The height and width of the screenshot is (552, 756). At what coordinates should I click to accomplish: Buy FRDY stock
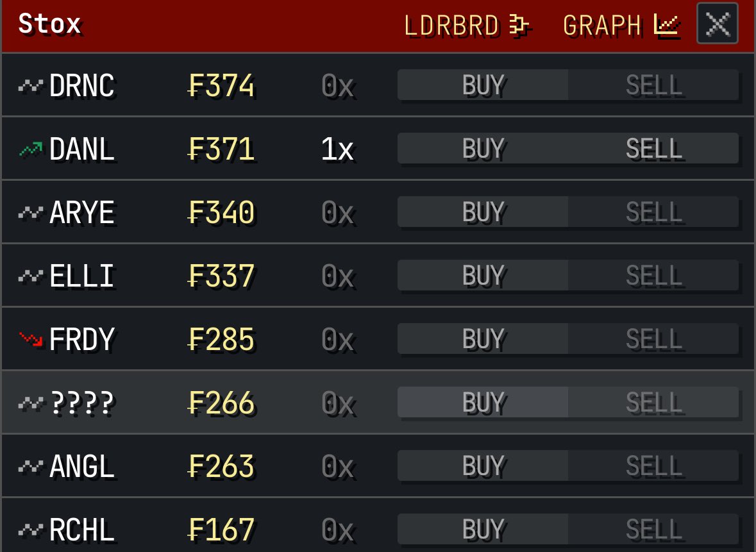point(483,339)
